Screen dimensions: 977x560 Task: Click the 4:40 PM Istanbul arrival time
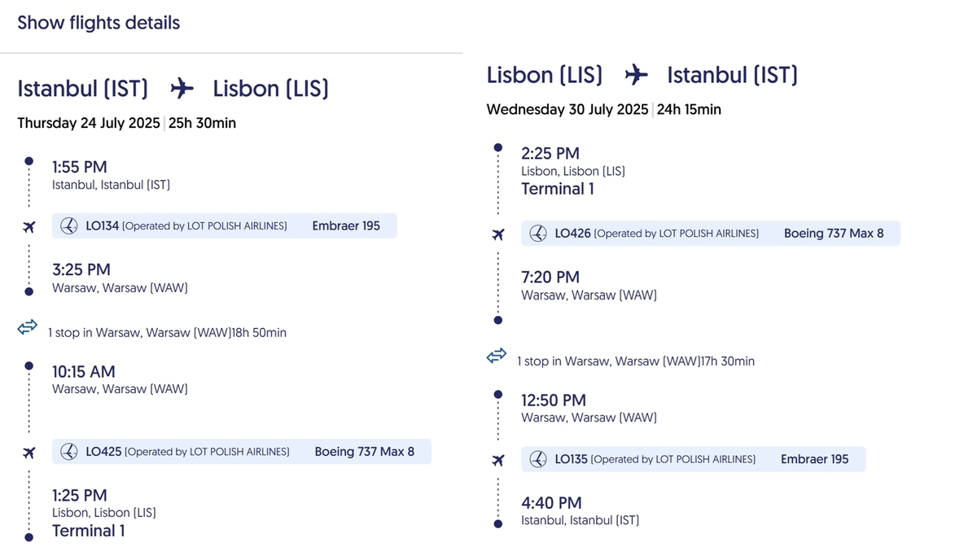tap(551, 503)
